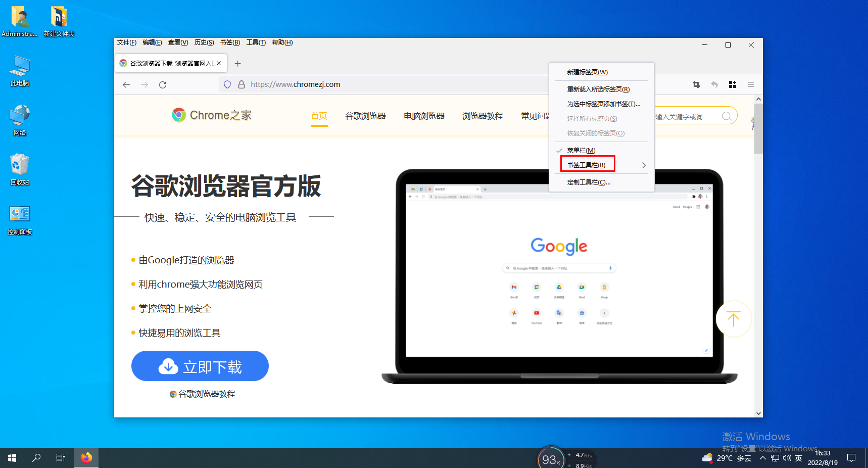Open tracking protection shield icon

[227, 84]
